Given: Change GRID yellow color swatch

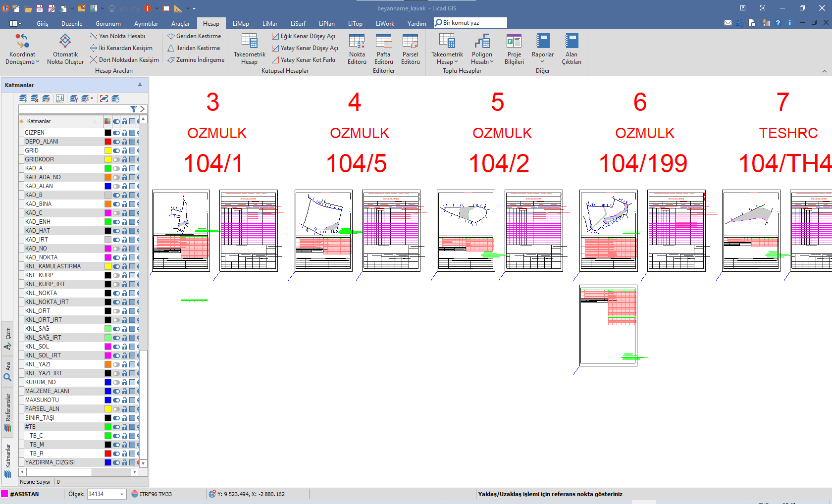Looking at the screenshot, I should (107, 151).
